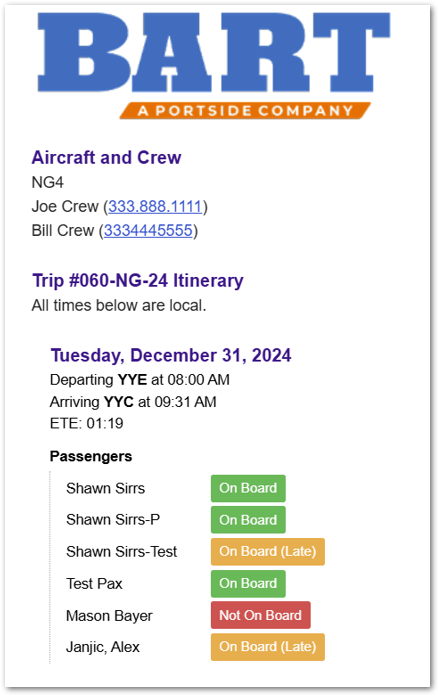The width and height of the screenshot is (439, 696).
Task: Click the Trip #060-NG-24 Itinerary heading
Action: 138,281
